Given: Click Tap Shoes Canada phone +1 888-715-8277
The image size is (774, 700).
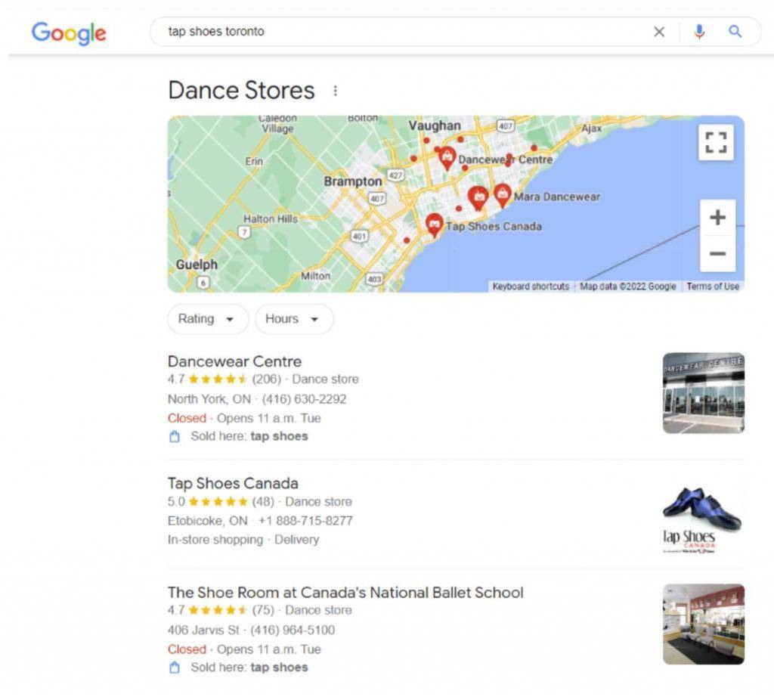Looking at the screenshot, I should [x=305, y=521].
